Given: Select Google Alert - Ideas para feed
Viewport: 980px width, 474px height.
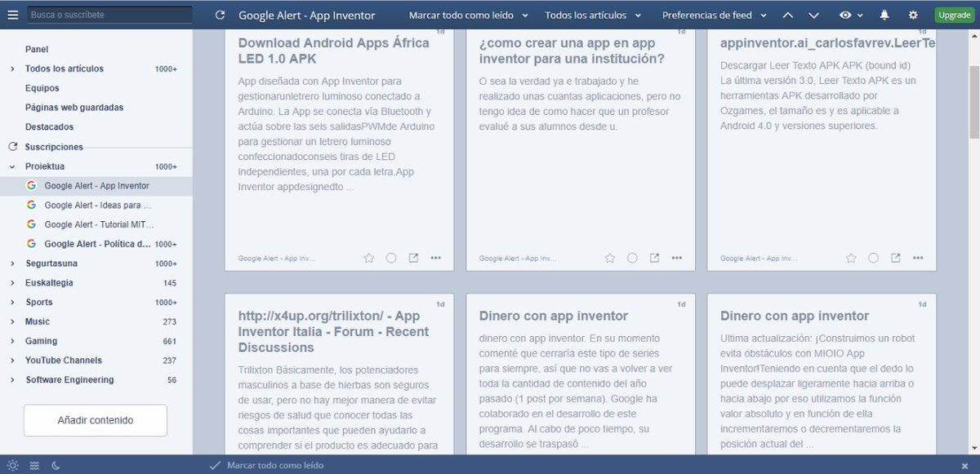Looking at the screenshot, I should tap(96, 205).
